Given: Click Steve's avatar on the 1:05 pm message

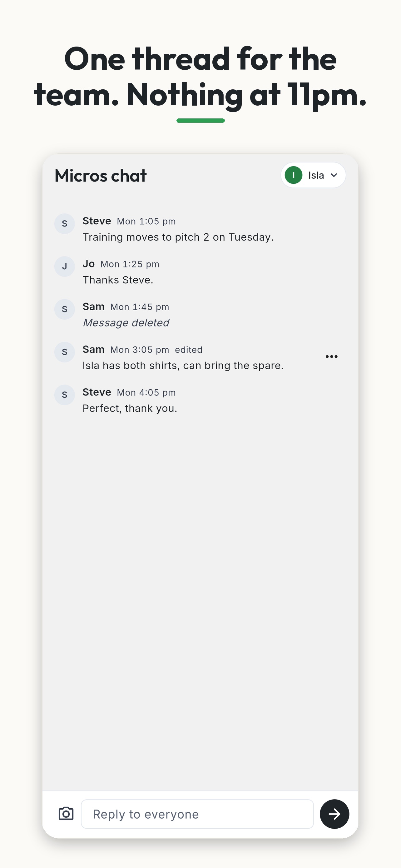Looking at the screenshot, I should coord(65,223).
